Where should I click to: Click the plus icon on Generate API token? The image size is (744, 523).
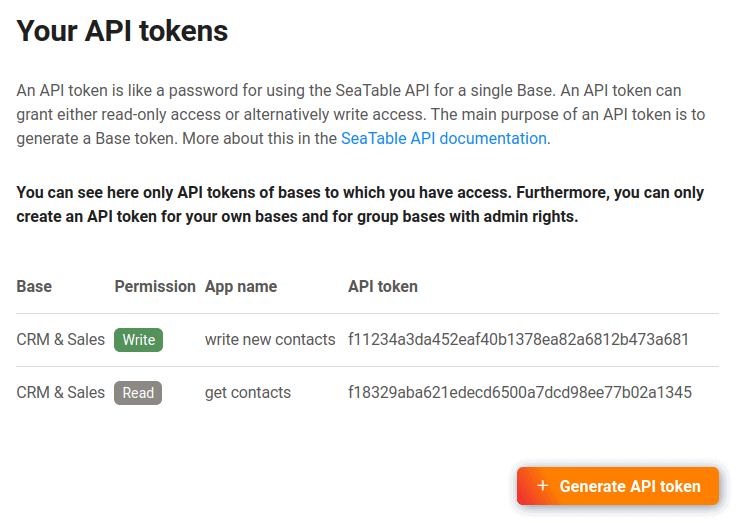click(543, 486)
